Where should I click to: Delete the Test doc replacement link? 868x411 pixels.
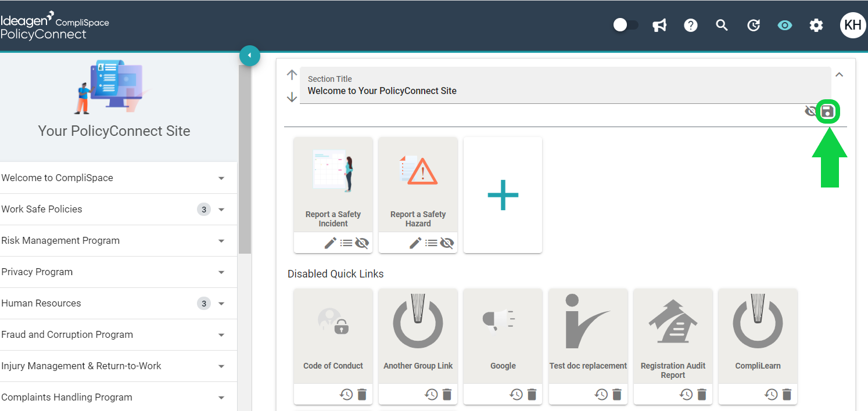click(617, 394)
